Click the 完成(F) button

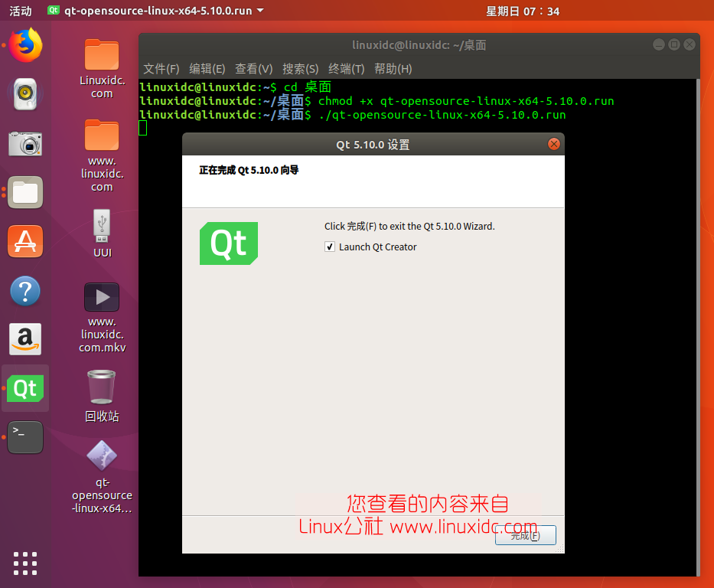tap(525, 535)
